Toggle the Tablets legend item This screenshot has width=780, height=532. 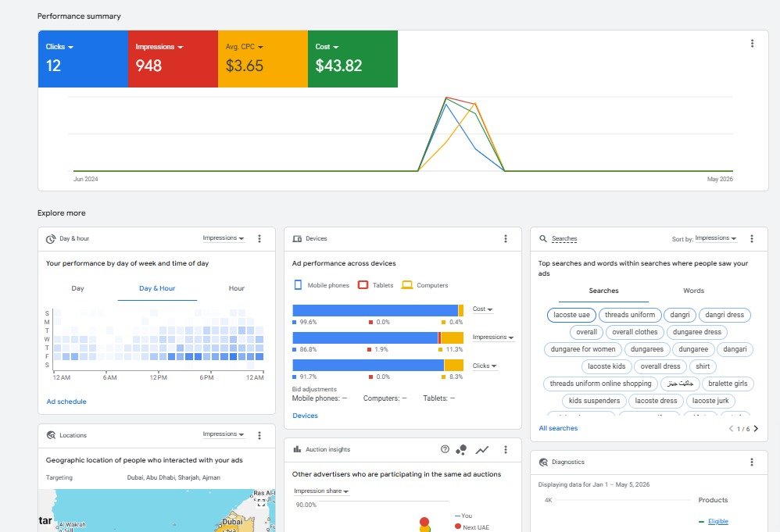[376, 285]
